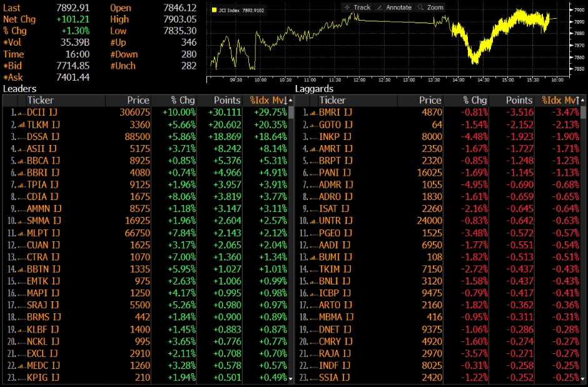Open the mini chart icon beside ASII IJ
Viewport: 588px width, 387px height.
pos(22,149)
